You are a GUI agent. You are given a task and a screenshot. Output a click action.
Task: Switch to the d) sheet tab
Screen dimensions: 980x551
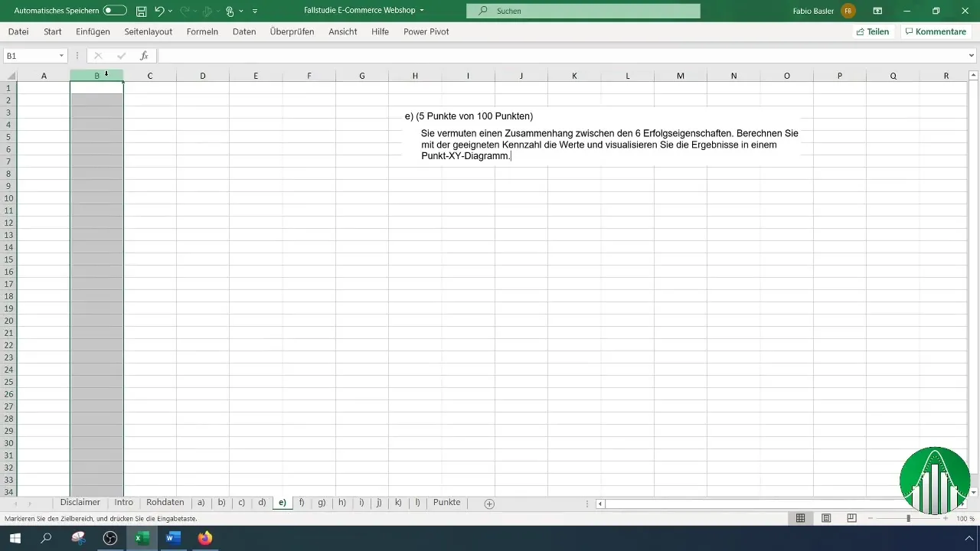(262, 503)
